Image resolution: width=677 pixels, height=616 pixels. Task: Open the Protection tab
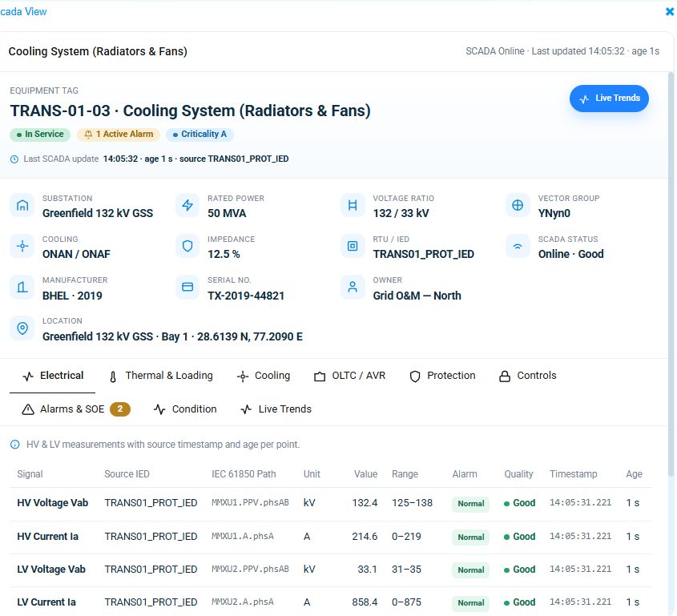tap(442, 376)
